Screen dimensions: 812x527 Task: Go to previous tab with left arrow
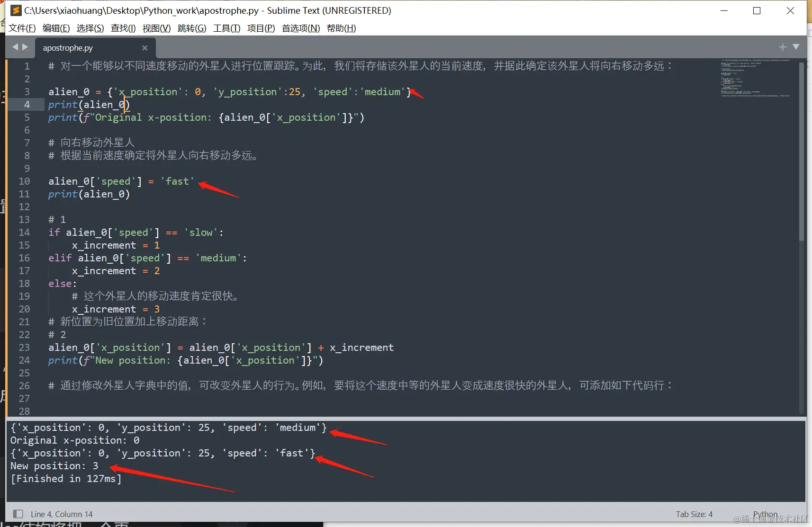15,47
